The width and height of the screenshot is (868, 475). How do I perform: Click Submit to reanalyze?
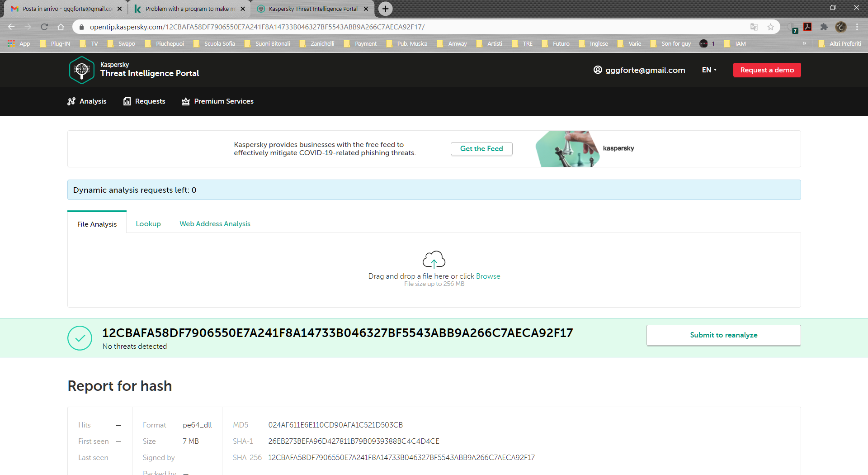[723, 335]
